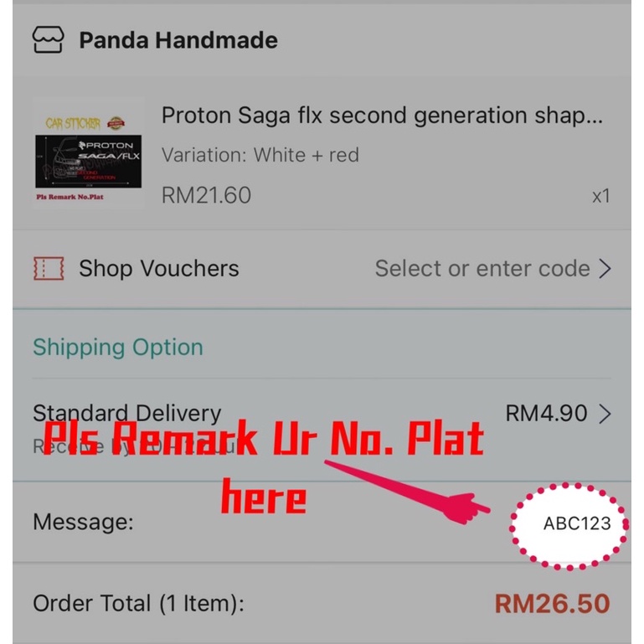644x644 pixels.
Task: Tap the Message: label
Action: click(83, 522)
